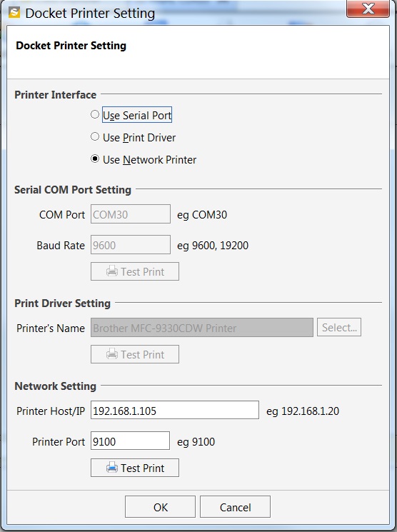Click the Docket Printer Setting header text
397x532 pixels.
(x=71, y=46)
